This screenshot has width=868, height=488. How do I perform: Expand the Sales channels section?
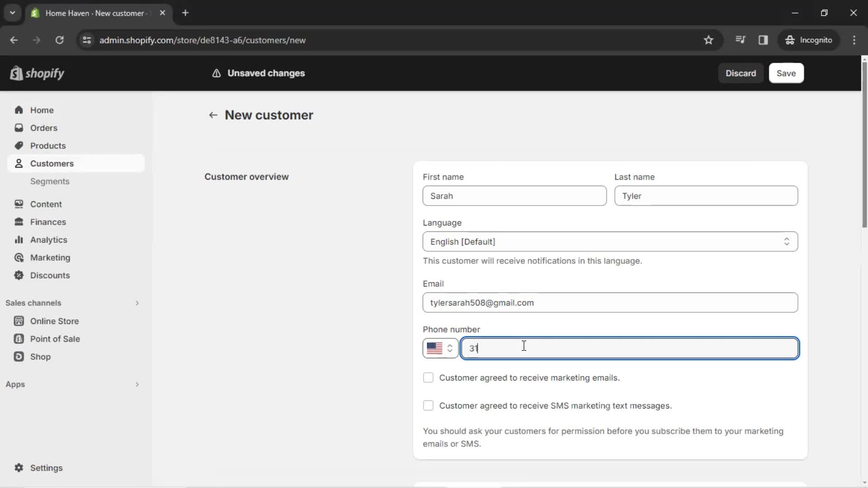pos(137,303)
